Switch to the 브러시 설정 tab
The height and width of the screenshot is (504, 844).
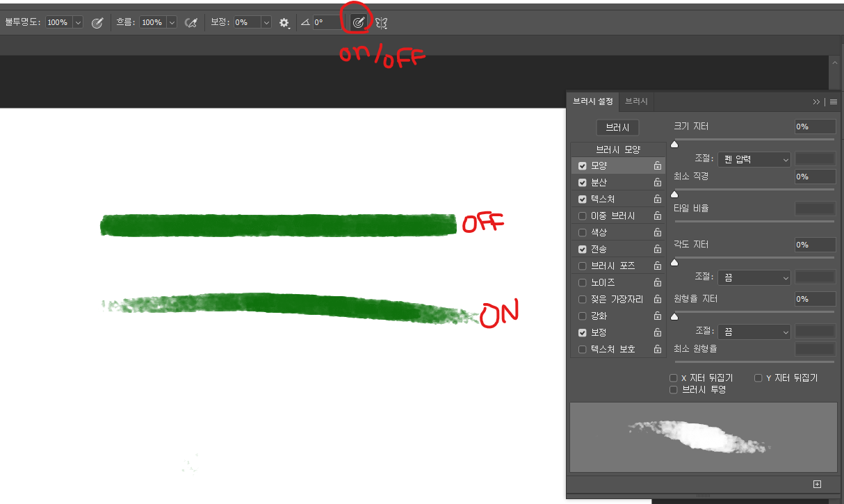593,101
